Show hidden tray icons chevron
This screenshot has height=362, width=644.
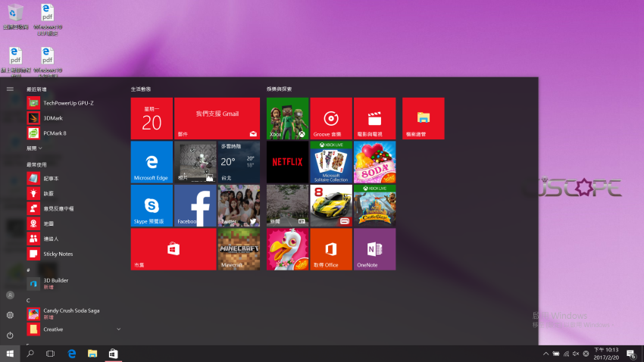(546, 354)
